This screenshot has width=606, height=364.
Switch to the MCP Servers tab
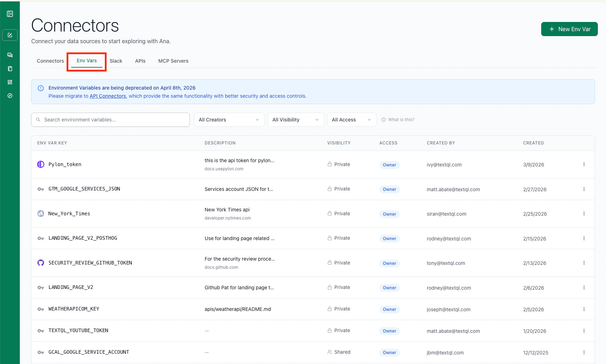point(173,61)
